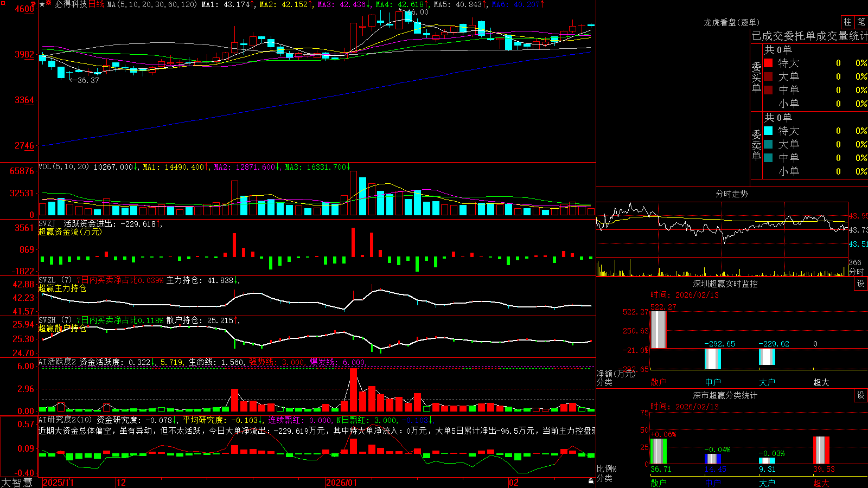Click the tallest red bar in AI活跃度2 chart
868x488 pixels.
click(354, 390)
